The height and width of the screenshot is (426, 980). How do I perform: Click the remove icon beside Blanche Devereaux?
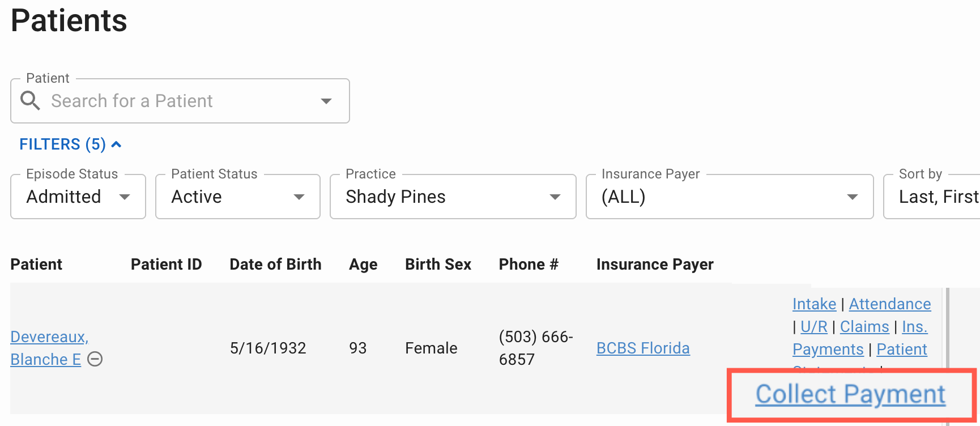coord(95,359)
